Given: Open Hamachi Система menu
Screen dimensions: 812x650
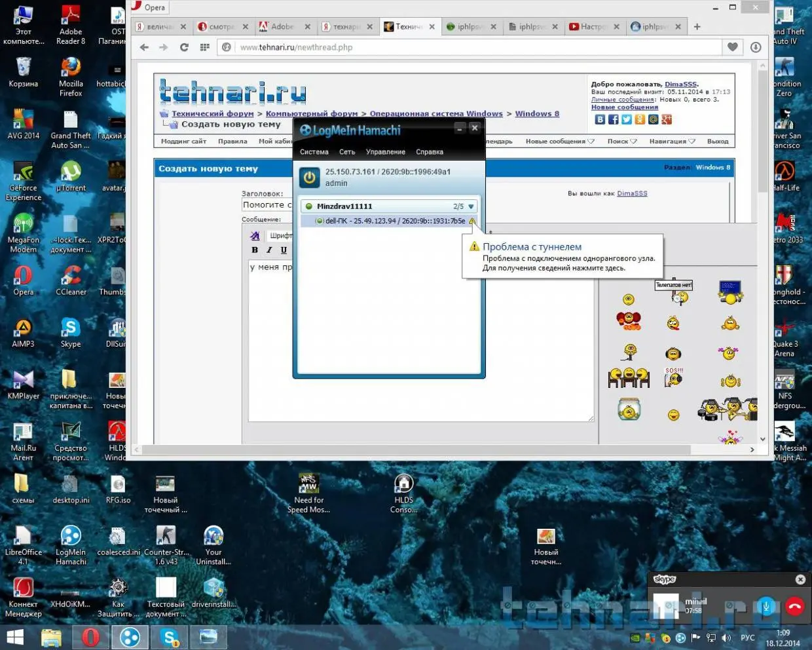Looking at the screenshot, I should pos(314,152).
